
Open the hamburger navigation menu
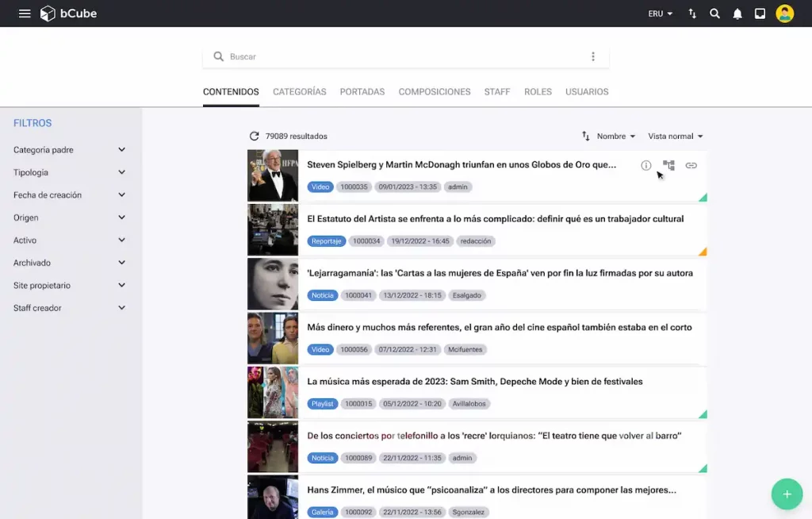pyautogui.click(x=25, y=13)
